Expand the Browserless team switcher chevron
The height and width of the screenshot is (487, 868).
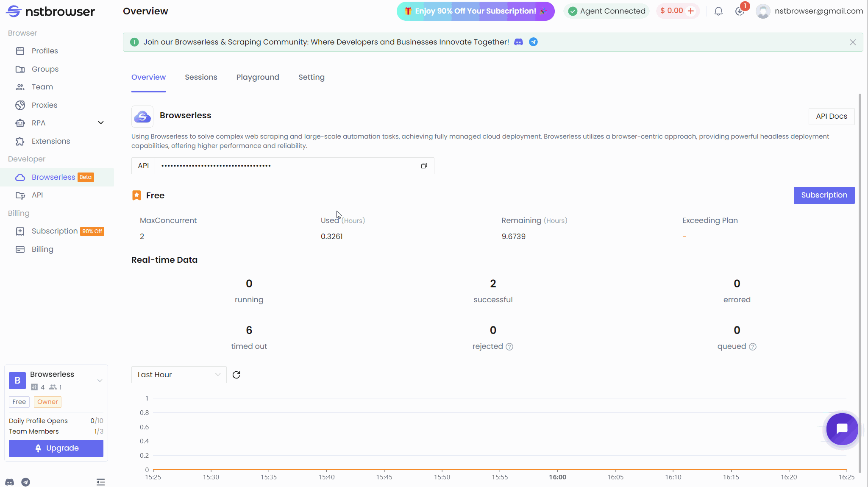(100, 381)
